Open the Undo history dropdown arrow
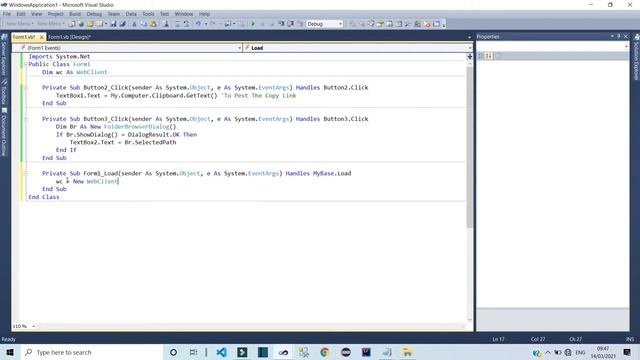 coord(206,24)
